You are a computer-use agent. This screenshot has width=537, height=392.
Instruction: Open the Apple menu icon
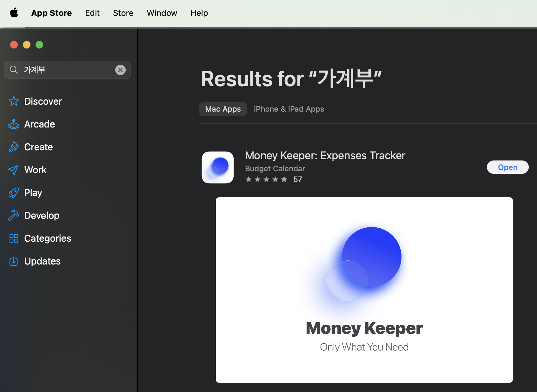tap(14, 13)
